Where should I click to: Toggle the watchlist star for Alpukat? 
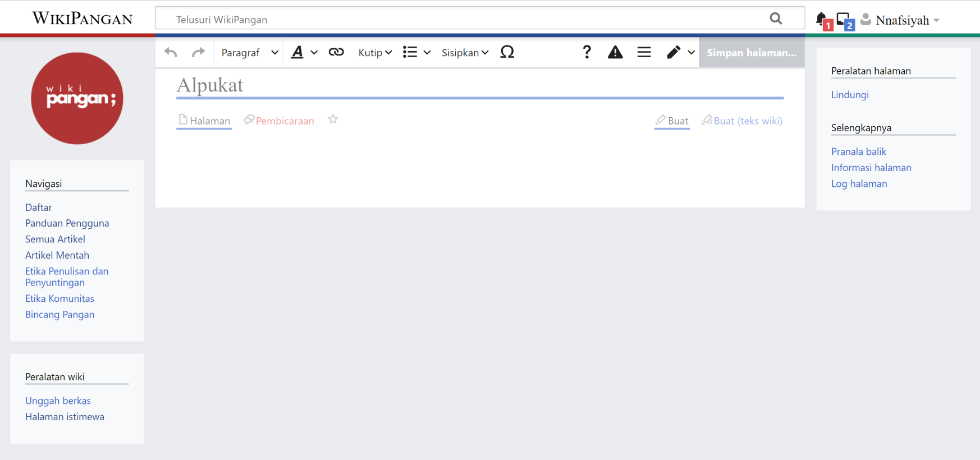coord(333,119)
